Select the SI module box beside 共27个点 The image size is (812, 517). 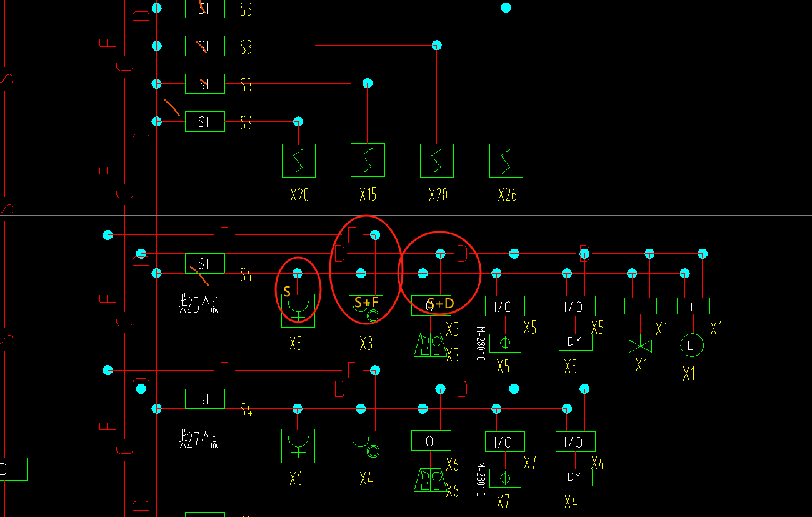(x=204, y=399)
